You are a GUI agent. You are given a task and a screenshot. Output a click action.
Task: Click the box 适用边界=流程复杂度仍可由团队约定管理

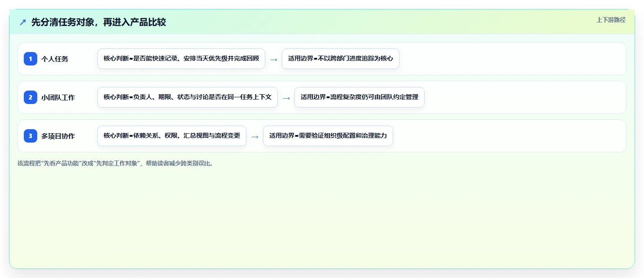[359, 97]
